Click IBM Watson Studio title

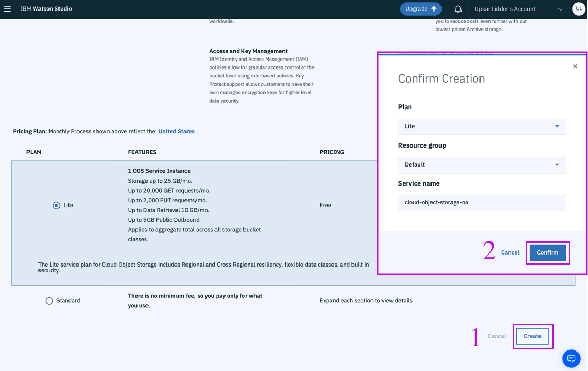point(46,8)
